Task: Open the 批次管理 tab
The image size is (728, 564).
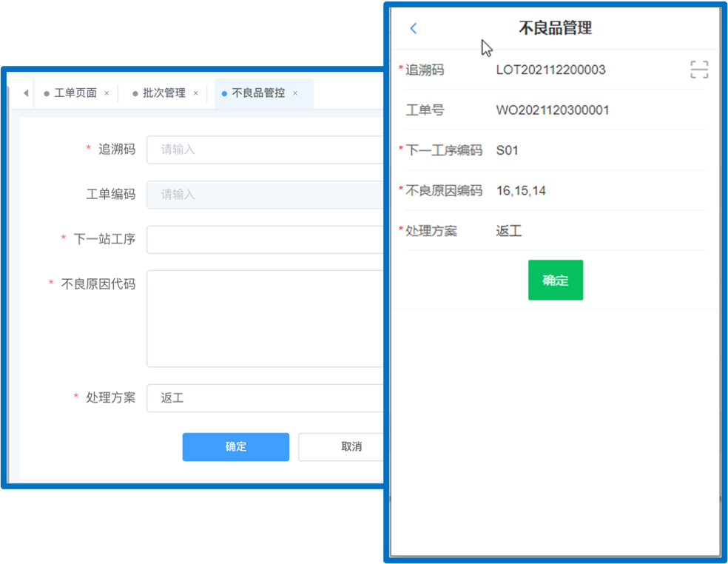Action: tap(164, 93)
